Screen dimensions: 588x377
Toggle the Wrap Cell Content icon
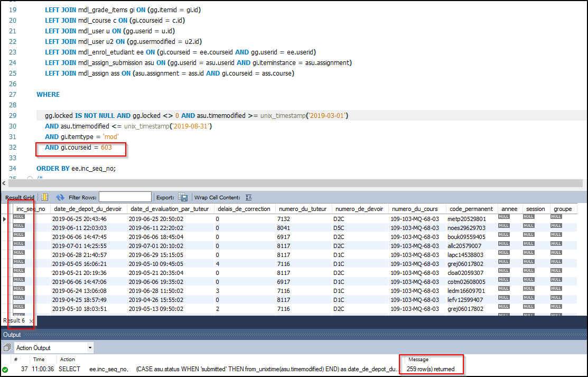point(249,197)
